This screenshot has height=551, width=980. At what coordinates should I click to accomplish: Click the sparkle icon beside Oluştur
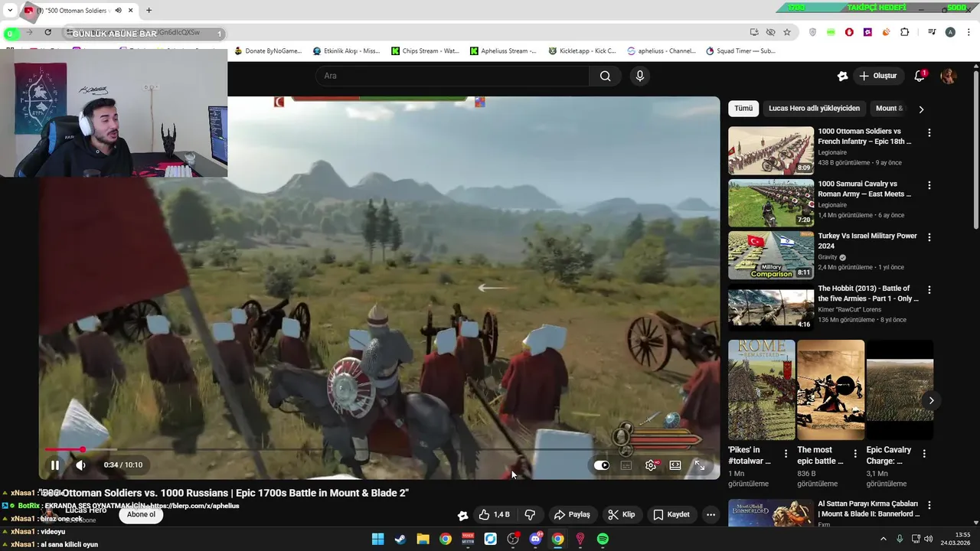pos(842,76)
